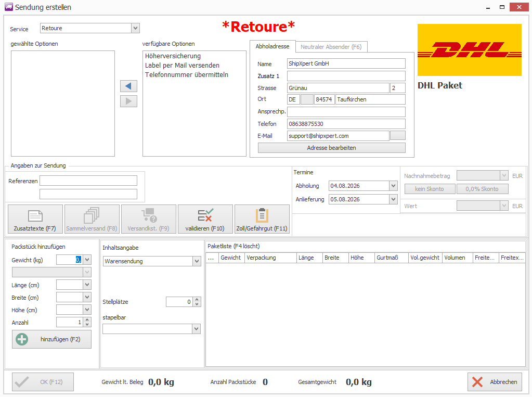Expand the Länge (cm) dropdown

click(x=87, y=285)
